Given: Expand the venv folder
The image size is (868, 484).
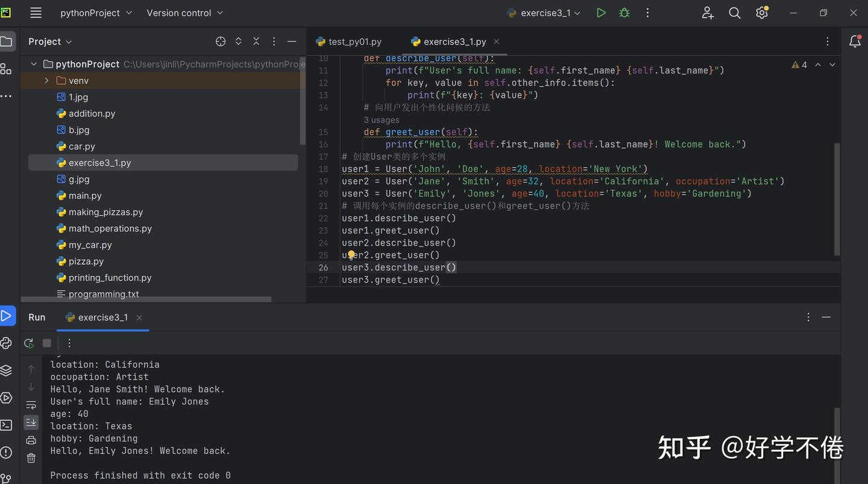Looking at the screenshot, I should tap(47, 80).
